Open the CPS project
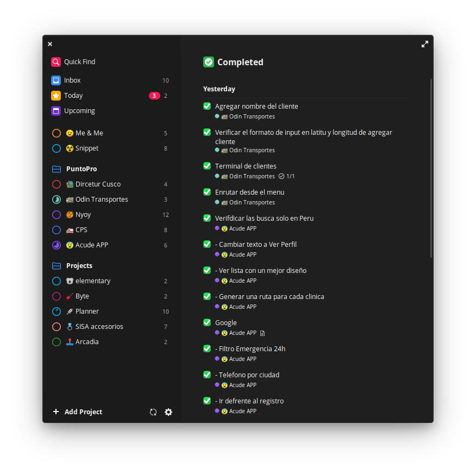 [x=110, y=229]
